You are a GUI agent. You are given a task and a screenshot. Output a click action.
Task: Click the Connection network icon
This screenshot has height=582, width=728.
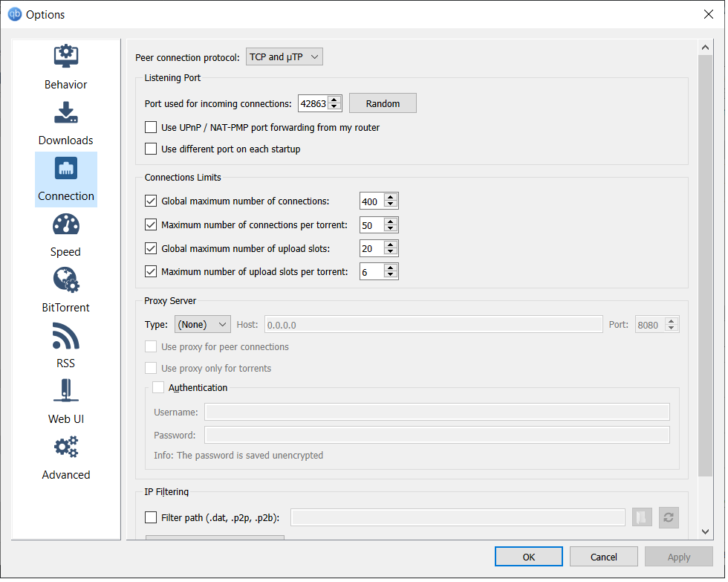tap(66, 169)
